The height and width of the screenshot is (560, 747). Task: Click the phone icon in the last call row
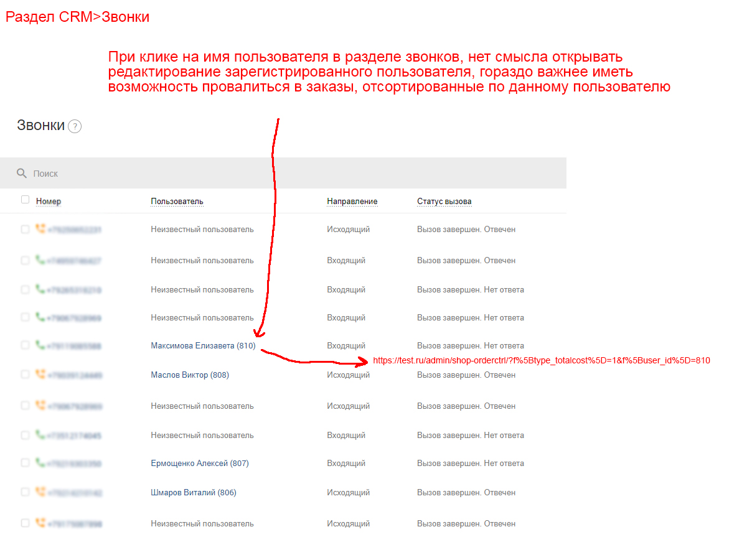coord(40,523)
